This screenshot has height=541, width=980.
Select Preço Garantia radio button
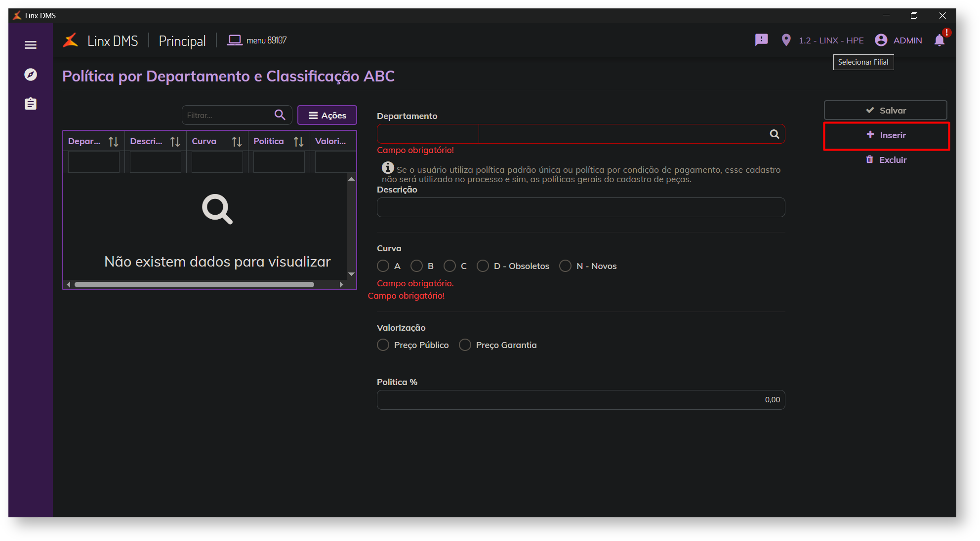pos(465,345)
